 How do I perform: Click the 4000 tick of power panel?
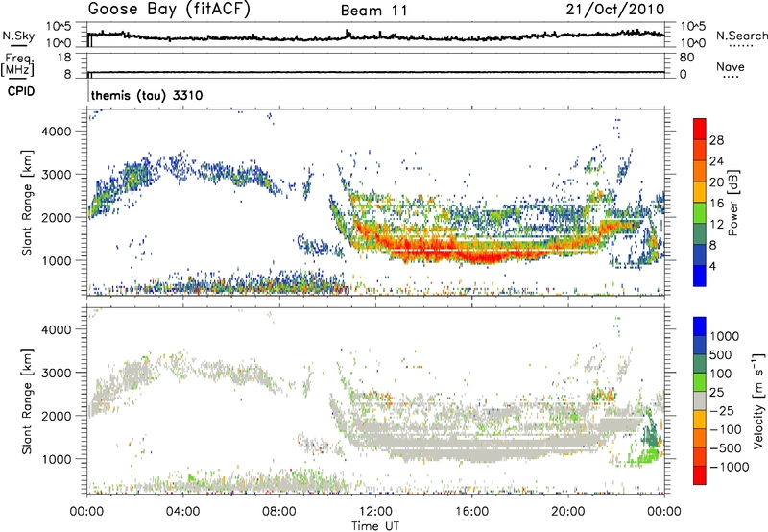click(57, 132)
